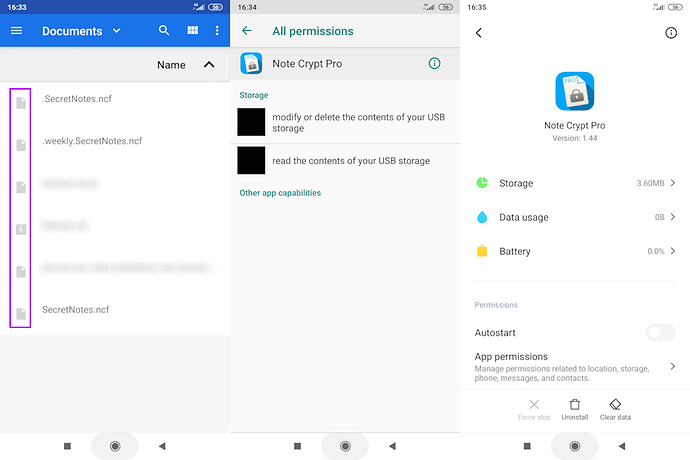This screenshot has height=460, width=690.
Task: Tap the file icon beside SecretNotes.ncf
Action: point(21,314)
